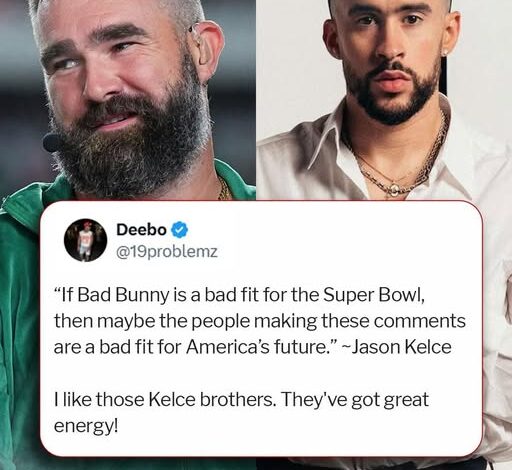Click the ear of man in left photo

pos(207,50)
